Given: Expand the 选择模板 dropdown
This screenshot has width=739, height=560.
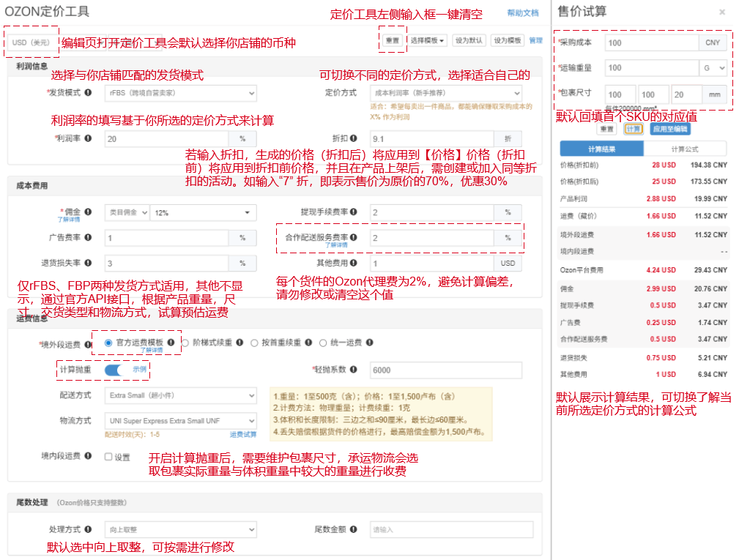Looking at the screenshot, I should 427,41.
